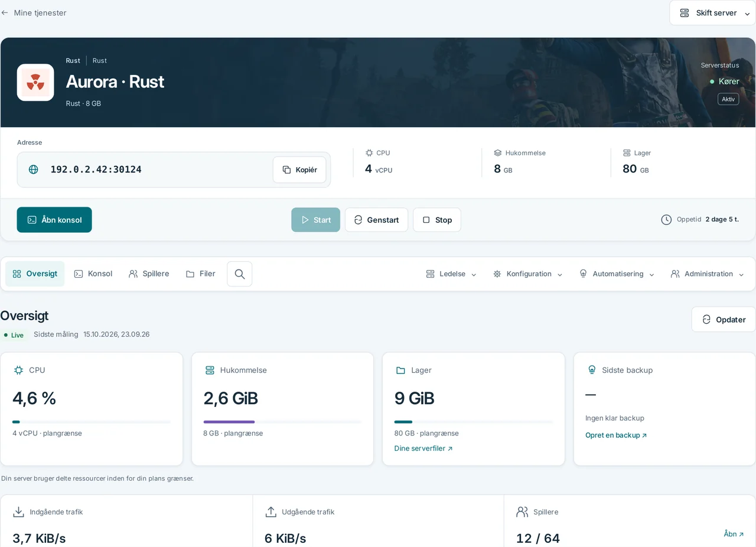756x547 pixels.
Task: Click the CPU chip icon in usage card
Action: 18,370
